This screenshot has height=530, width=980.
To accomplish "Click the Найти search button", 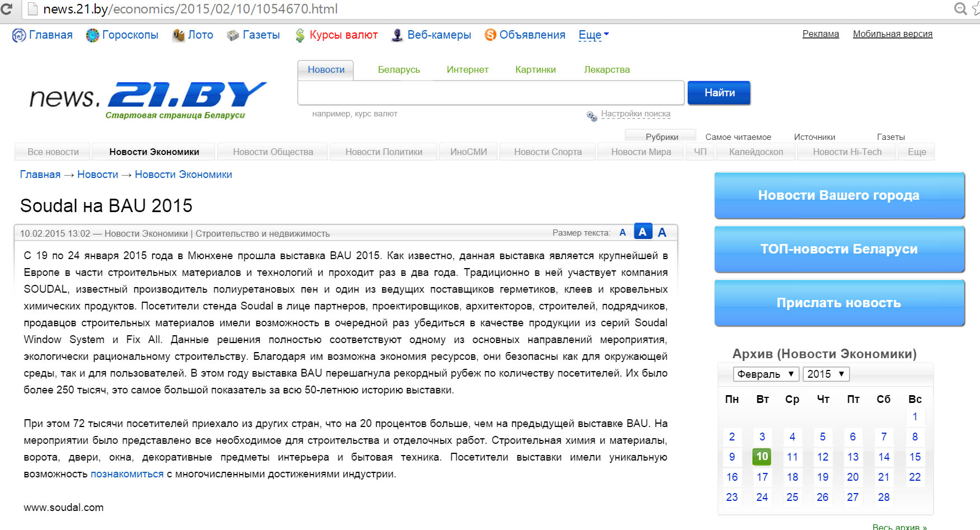I will click(x=719, y=93).
